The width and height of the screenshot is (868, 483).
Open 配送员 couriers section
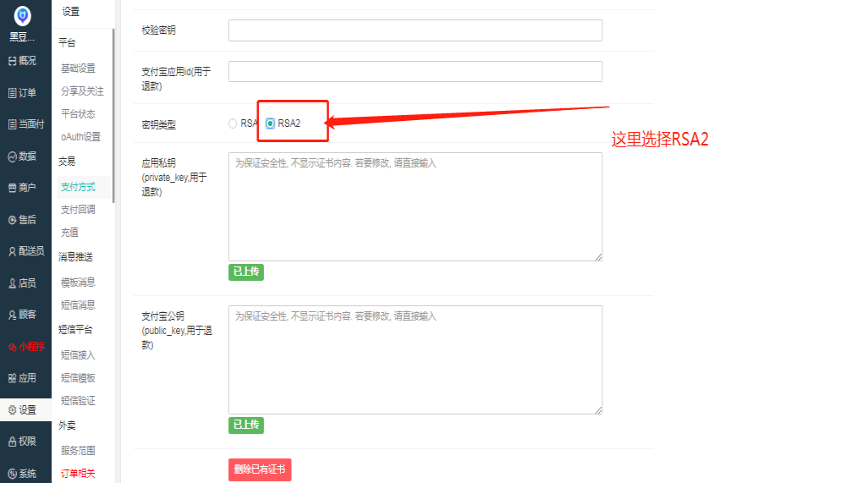click(26, 251)
